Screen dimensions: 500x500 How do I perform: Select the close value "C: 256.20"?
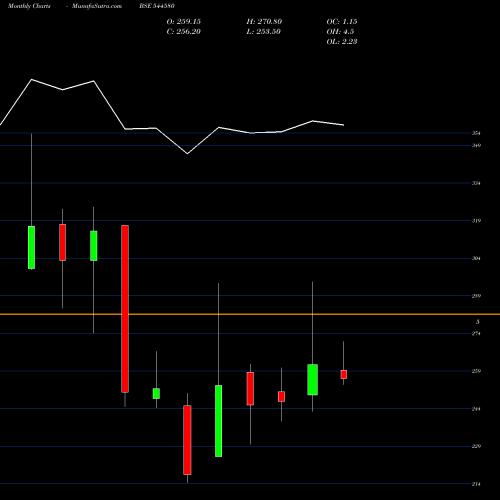pyautogui.click(x=184, y=32)
